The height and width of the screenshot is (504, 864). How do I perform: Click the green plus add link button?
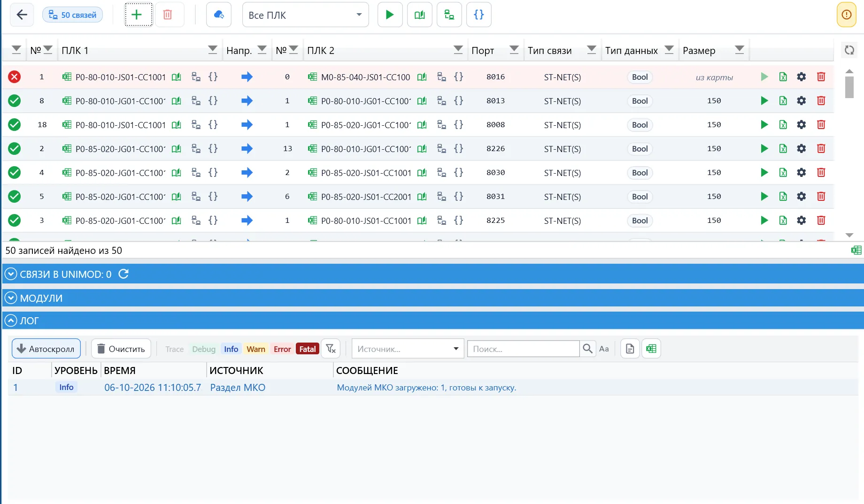click(138, 15)
